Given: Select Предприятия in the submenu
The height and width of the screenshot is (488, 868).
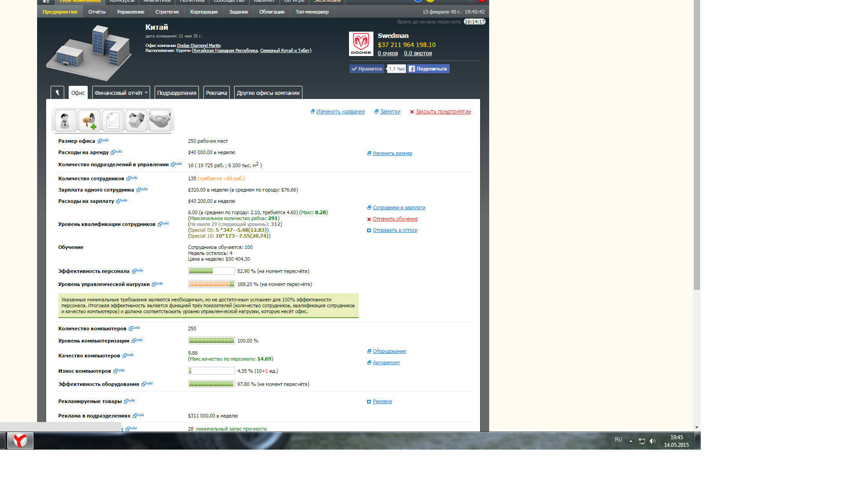Looking at the screenshot, I should [60, 12].
